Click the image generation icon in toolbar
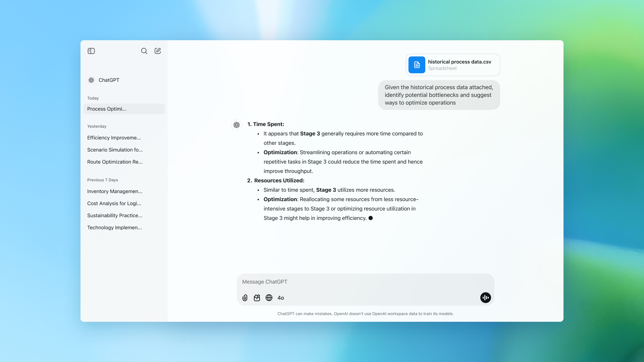The image size is (644, 362). point(257,297)
